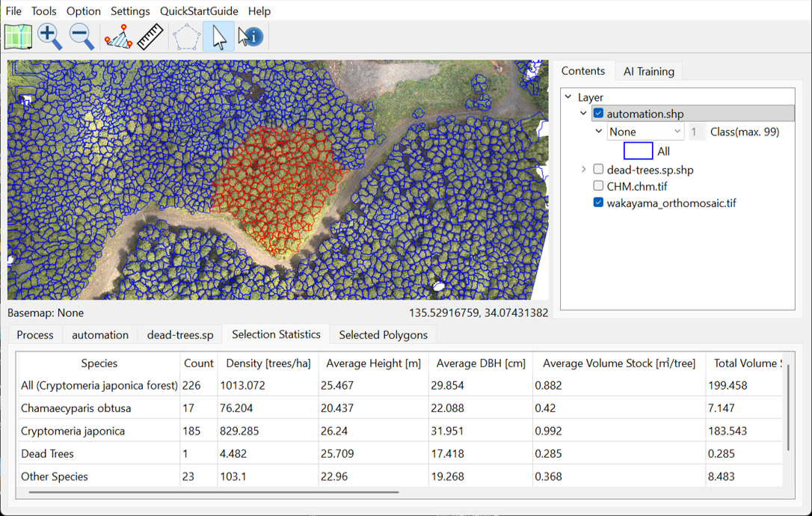Screen dimensions: 812x516
Task: Select the ruler distance measurement tool
Action: click(150, 36)
